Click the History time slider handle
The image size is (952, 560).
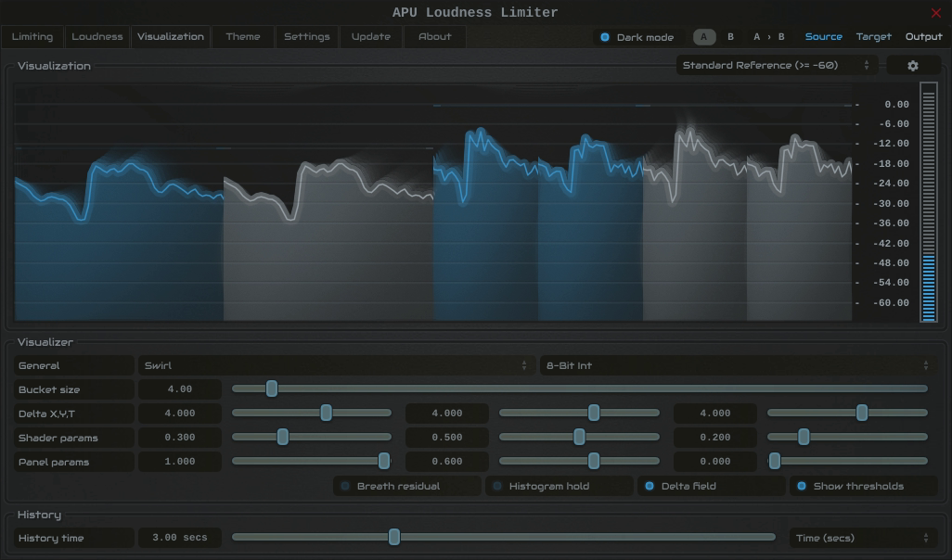(x=394, y=537)
